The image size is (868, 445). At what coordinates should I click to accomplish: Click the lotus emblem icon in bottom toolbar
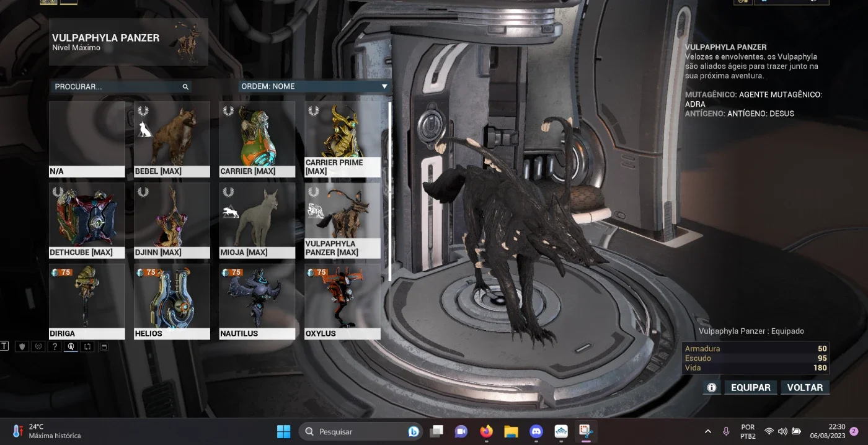click(38, 346)
